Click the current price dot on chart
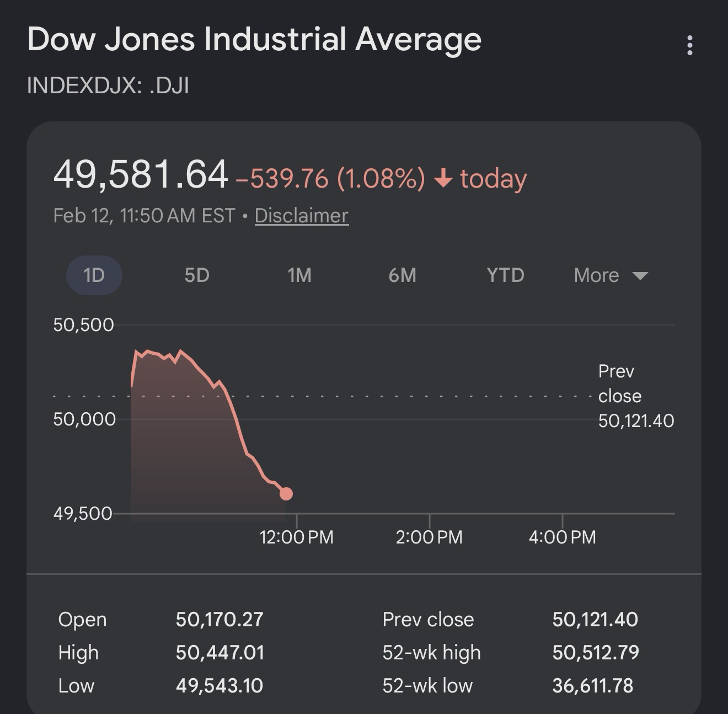728x714 pixels. (x=286, y=494)
